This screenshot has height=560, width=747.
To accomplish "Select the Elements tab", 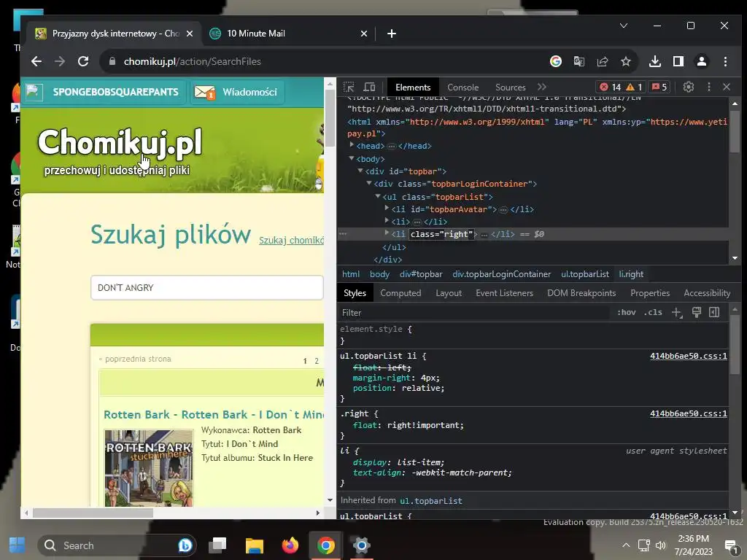I will pos(413,87).
